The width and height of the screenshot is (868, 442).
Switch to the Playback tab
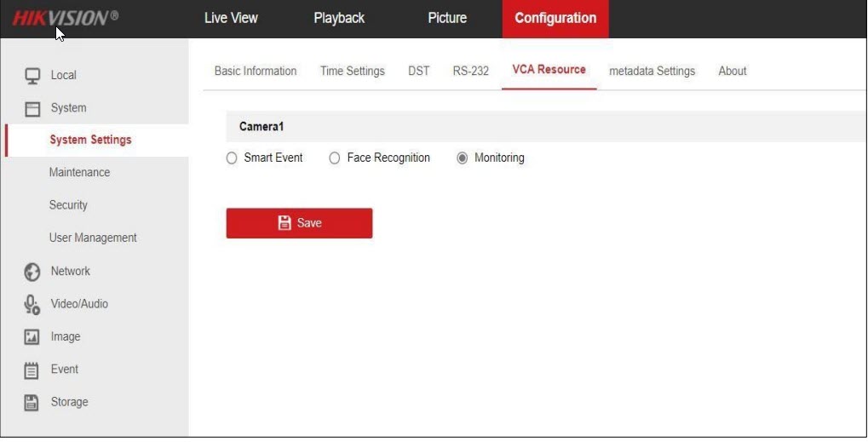339,18
